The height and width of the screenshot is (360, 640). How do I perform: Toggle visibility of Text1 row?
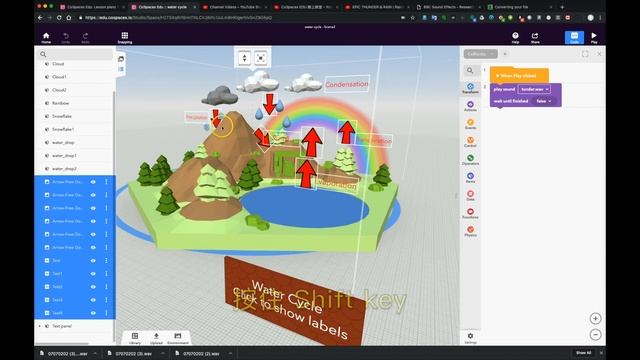[93, 273]
